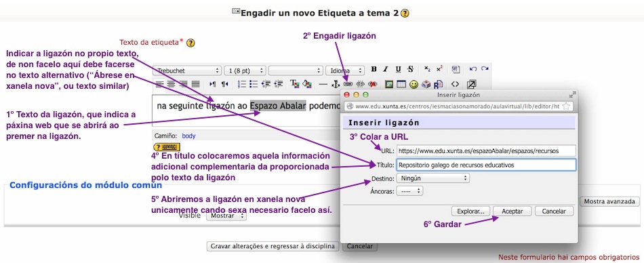Click the clean Word HTML icon

coord(456,69)
